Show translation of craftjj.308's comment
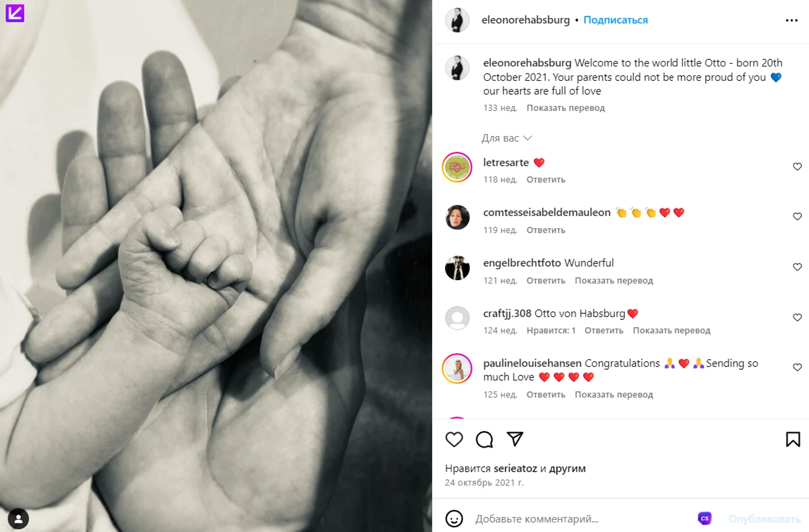This screenshot has width=809, height=532. click(x=672, y=330)
